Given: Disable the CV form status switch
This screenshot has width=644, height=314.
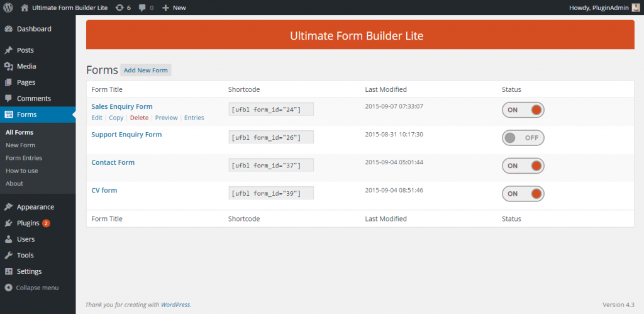Looking at the screenshot, I should point(523,194).
